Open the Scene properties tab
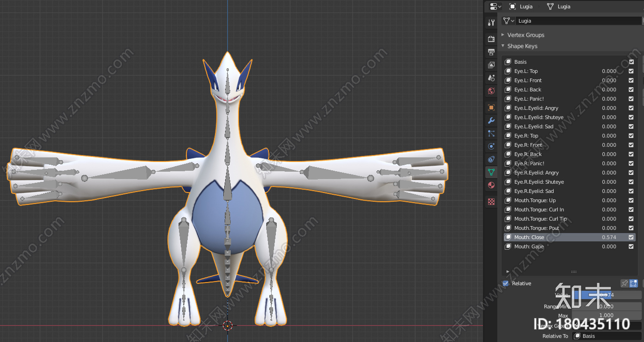This screenshot has height=342, width=644. pos(491,78)
